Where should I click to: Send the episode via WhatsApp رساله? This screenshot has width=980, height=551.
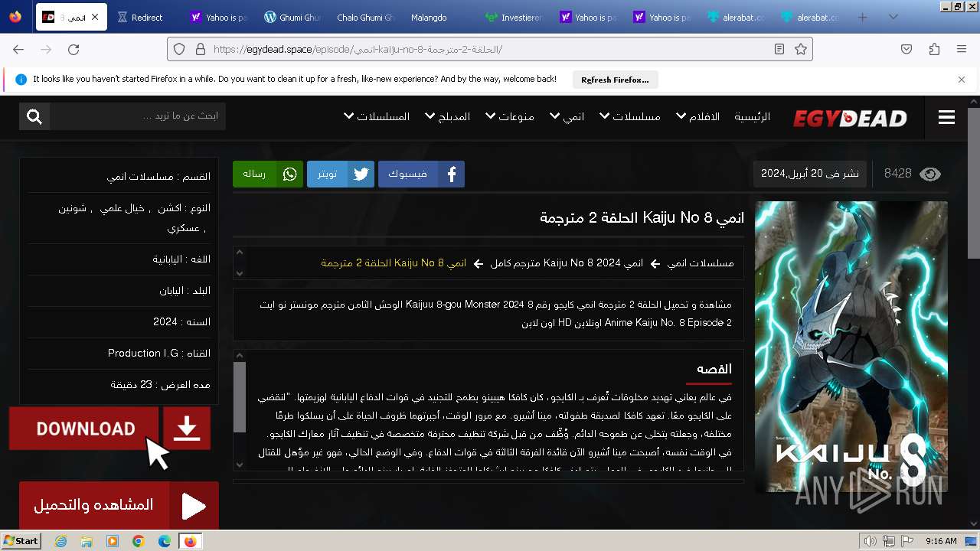point(268,174)
